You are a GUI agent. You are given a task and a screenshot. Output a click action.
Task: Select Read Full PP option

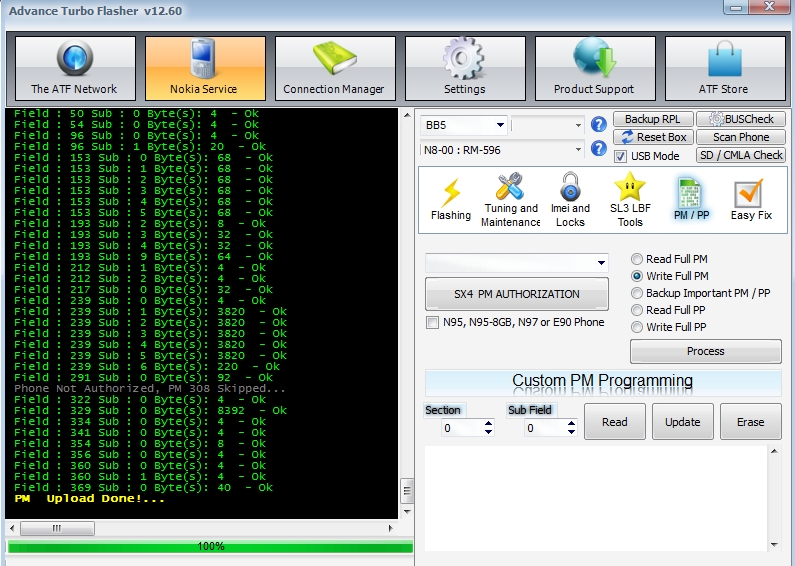click(637, 310)
